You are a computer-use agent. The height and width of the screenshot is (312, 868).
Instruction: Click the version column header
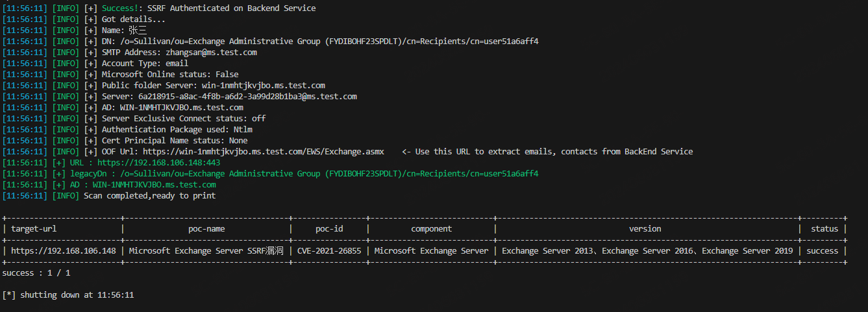click(645, 229)
